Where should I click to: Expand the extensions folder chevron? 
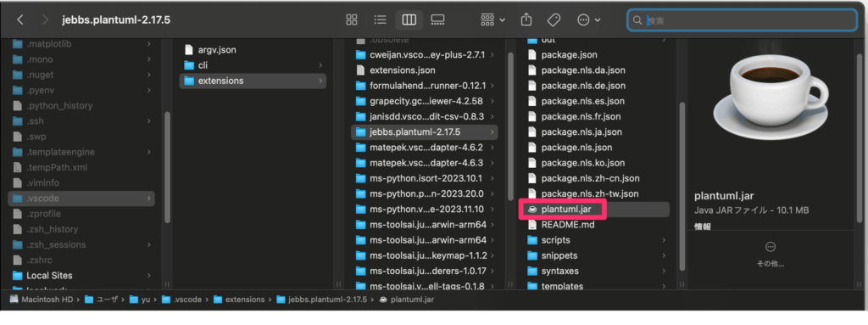(x=320, y=81)
